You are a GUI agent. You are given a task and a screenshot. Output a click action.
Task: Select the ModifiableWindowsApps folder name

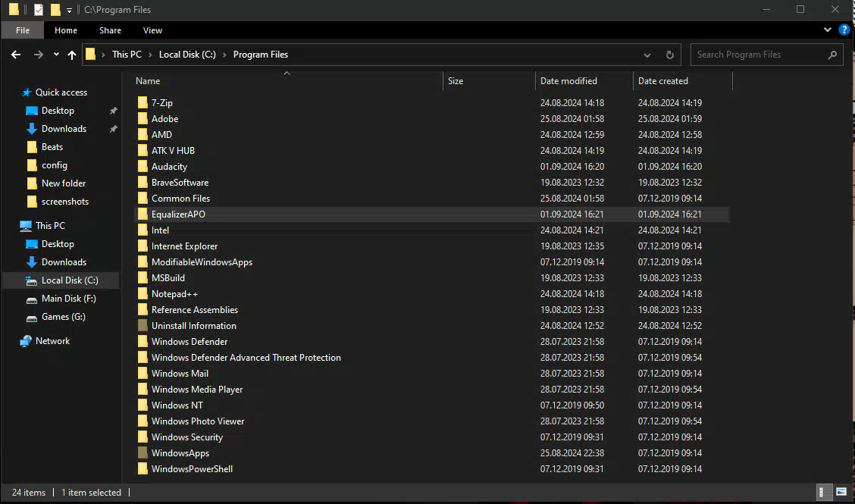pos(202,261)
